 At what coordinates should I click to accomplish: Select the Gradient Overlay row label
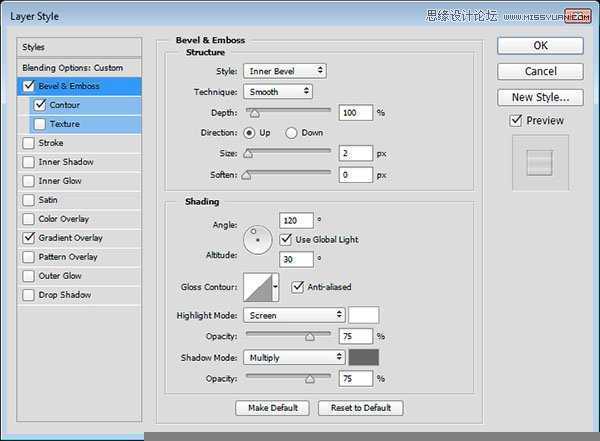(x=70, y=238)
